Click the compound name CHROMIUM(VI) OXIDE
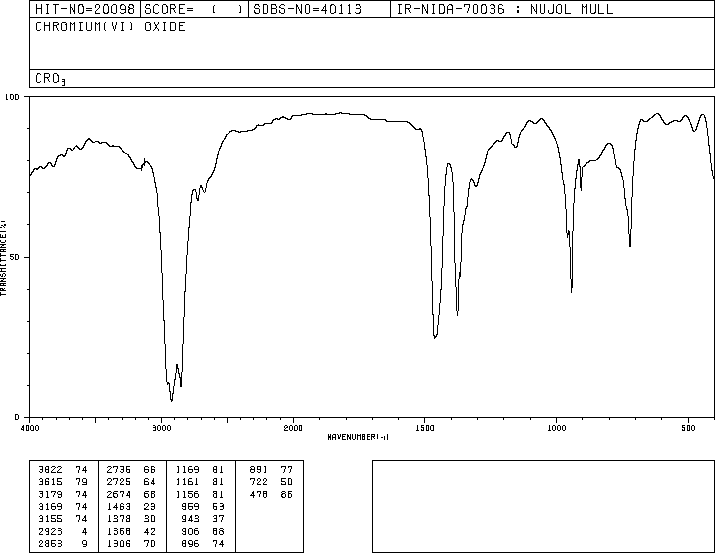This screenshot has width=715, height=553. pyautogui.click(x=110, y=27)
